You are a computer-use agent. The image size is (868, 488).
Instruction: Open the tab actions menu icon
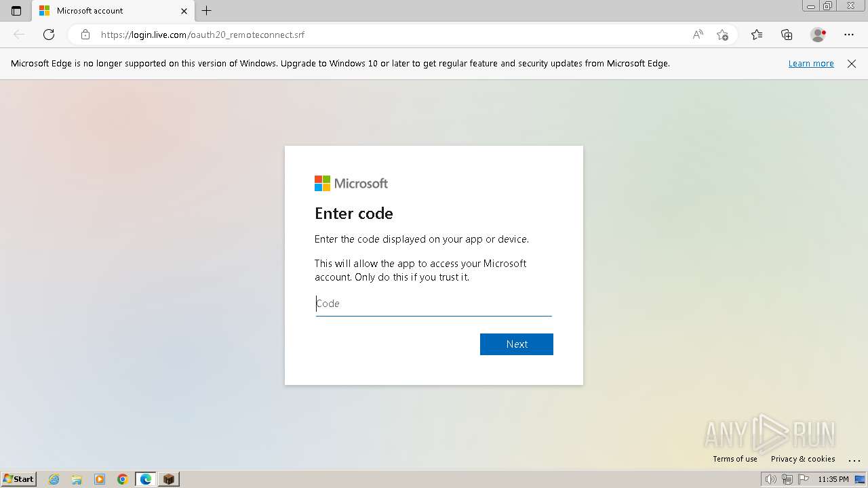(x=16, y=11)
